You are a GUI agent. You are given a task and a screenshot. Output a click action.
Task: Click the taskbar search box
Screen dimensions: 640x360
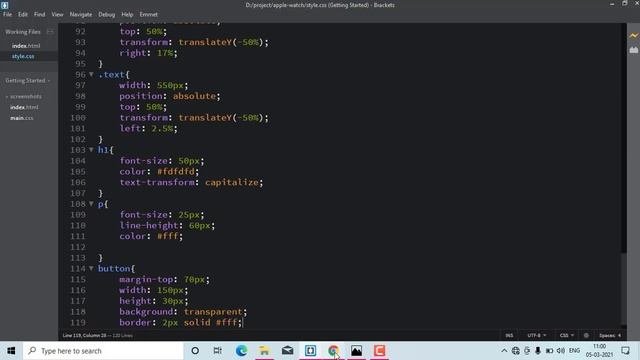(x=104, y=351)
